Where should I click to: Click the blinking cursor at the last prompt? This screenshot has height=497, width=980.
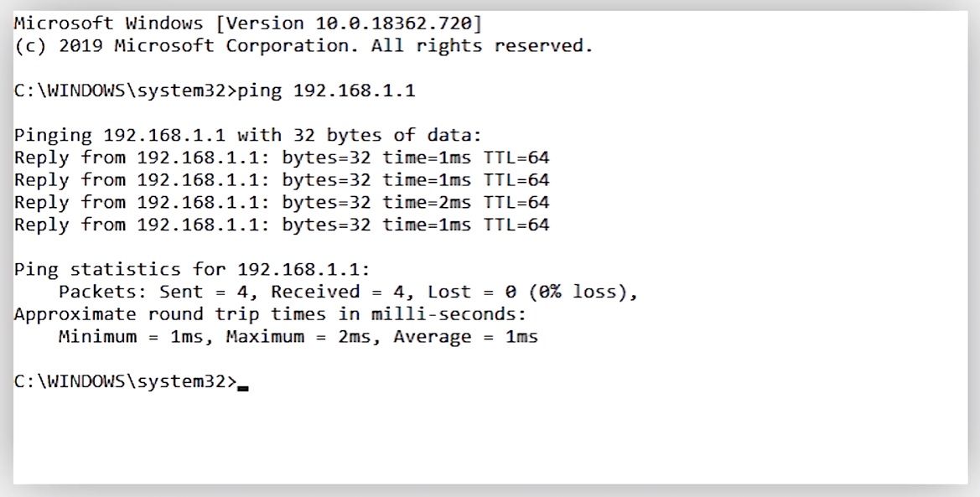click(x=243, y=388)
